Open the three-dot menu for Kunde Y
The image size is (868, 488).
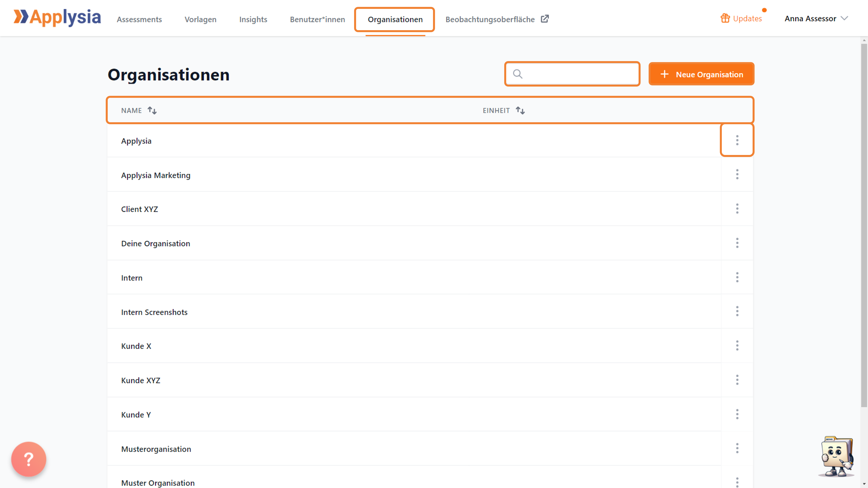point(737,414)
